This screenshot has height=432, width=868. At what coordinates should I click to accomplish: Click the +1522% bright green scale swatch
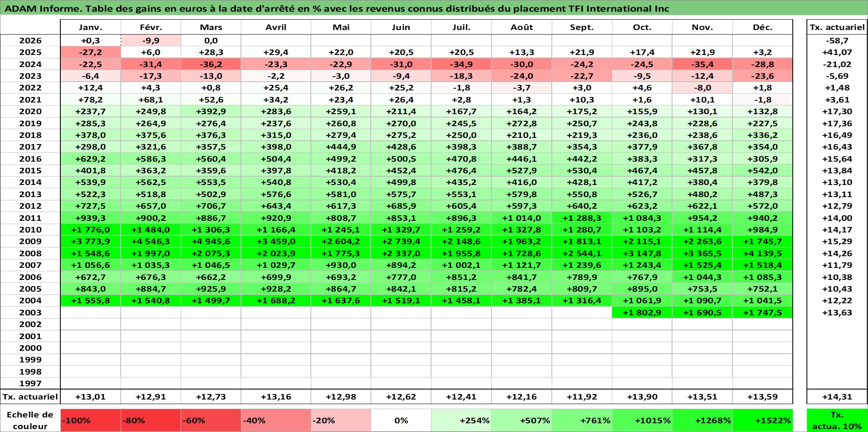[762, 420]
